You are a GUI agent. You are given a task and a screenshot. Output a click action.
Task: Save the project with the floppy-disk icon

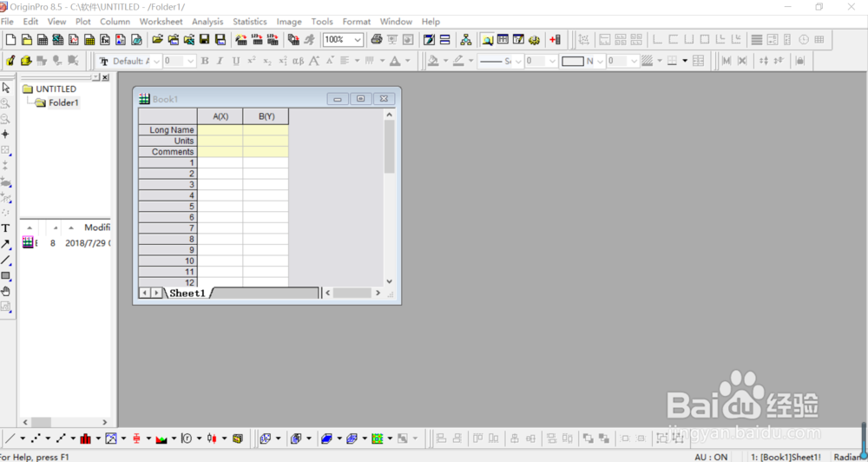point(204,39)
